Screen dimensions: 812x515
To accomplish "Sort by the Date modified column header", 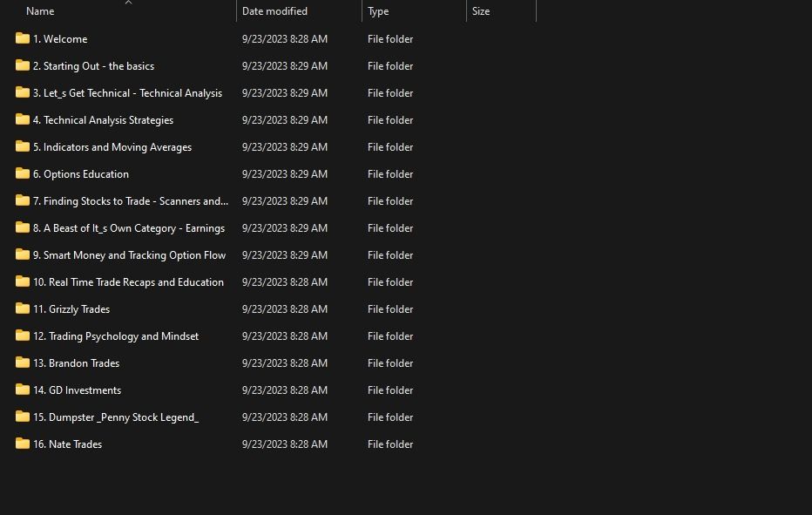I will 274,11.
